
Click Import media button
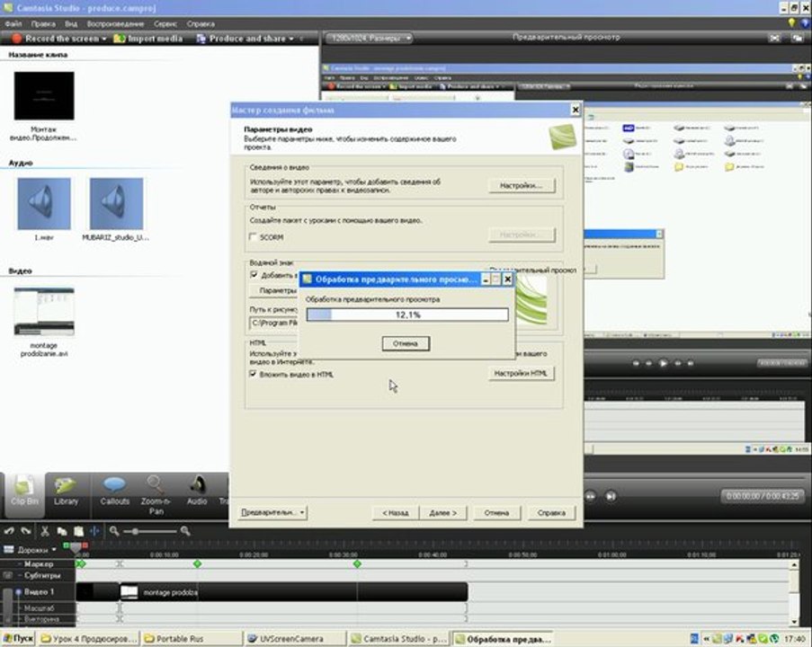click(148, 39)
